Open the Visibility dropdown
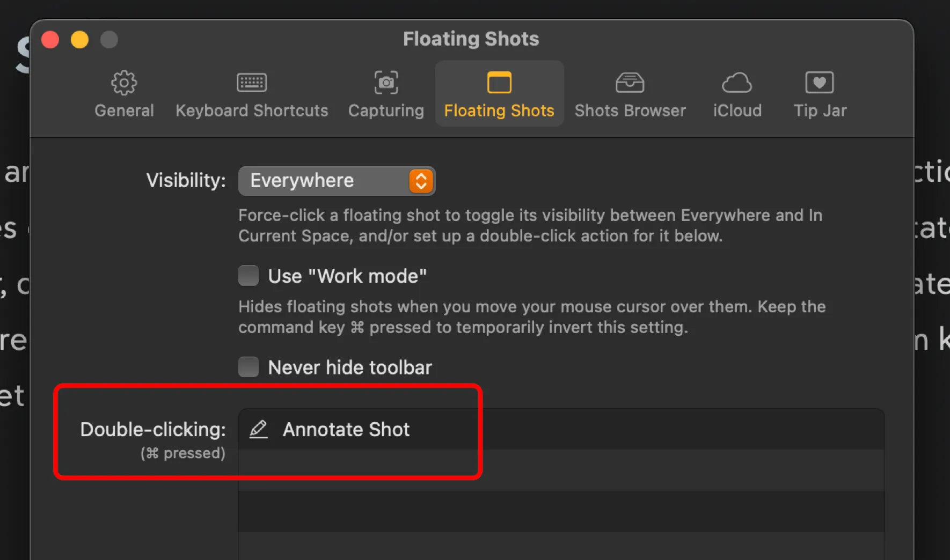This screenshot has width=950, height=560. (337, 181)
